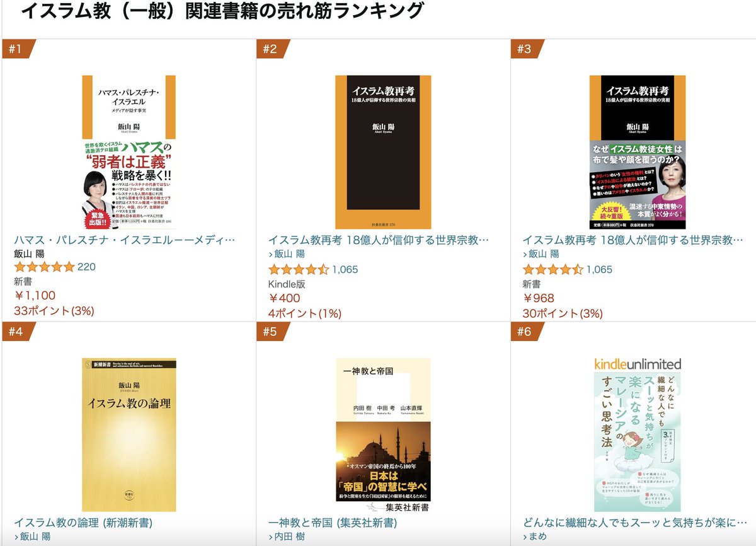Open the どんなに繊細な人でも title link
The width and height of the screenshot is (756, 546).
tap(630, 523)
